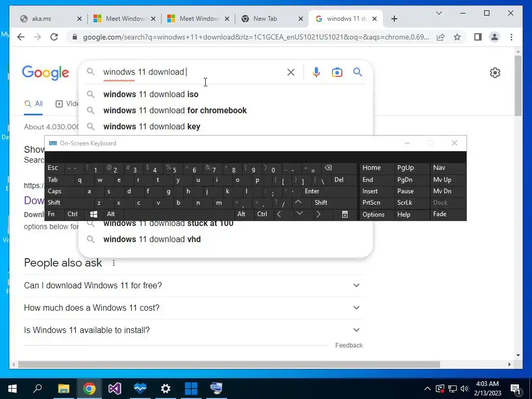
Task: Reload the Google page
Action: click(54, 37)
